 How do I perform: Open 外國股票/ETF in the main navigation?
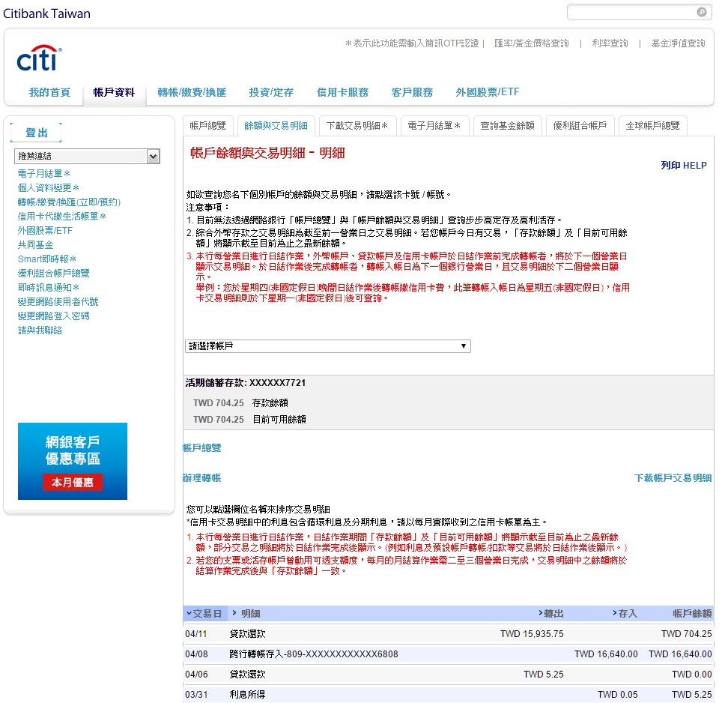(488, 92)
